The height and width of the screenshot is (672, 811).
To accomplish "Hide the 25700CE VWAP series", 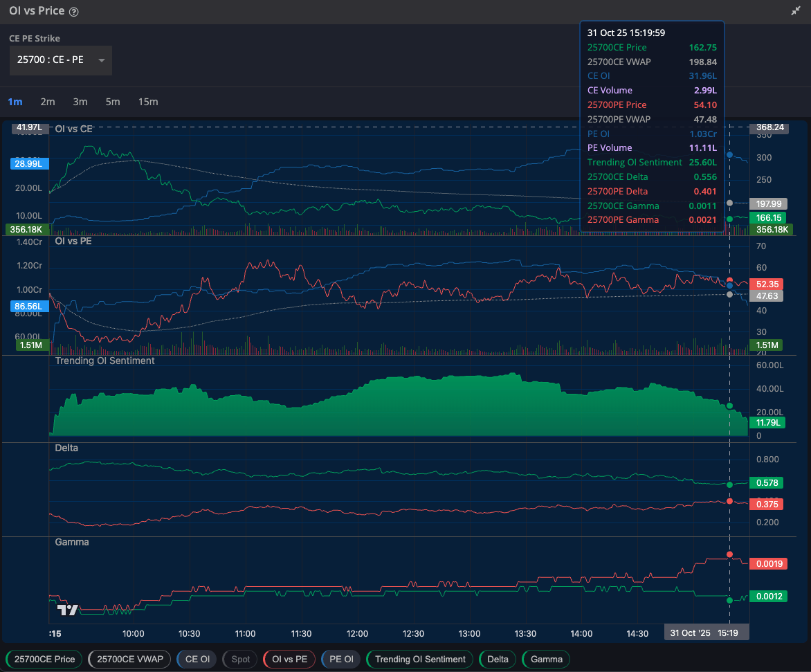I will pyautogui.click(x=129, y=659).
